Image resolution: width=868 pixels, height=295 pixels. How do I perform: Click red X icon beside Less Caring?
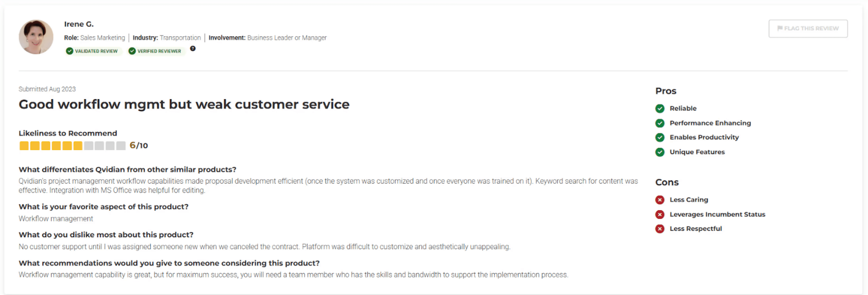(660, 200)
